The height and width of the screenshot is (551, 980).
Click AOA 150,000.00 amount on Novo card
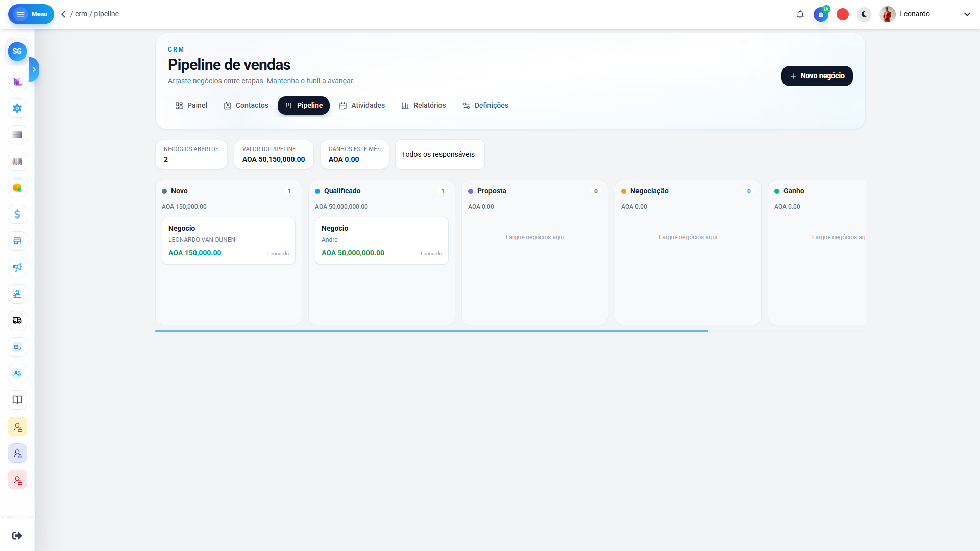pos(195,253)
